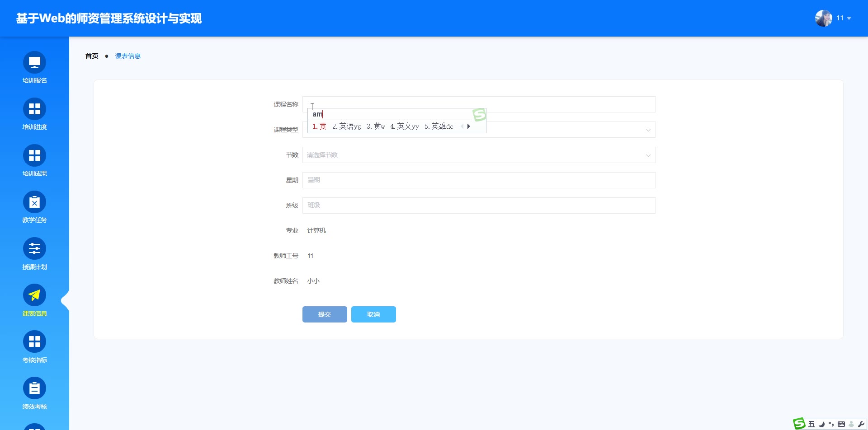The height and width of the screenshot is (430, 868).
Task: Open 授课计划 sliders icon in sidebar
Action: coord(34,249)
